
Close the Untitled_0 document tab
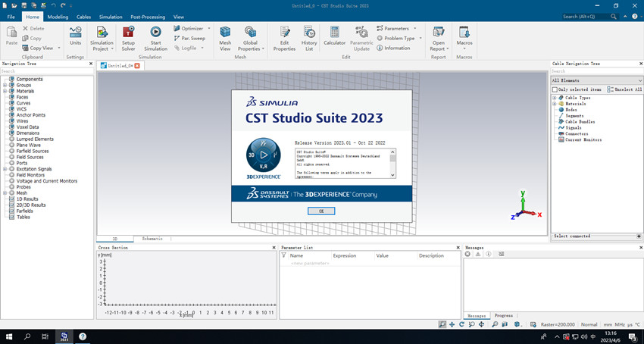[137, 66]
